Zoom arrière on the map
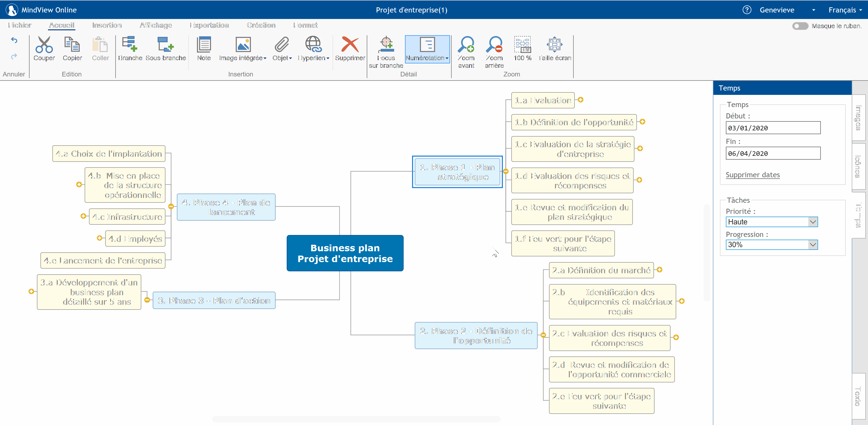 [x=494, y=52]
